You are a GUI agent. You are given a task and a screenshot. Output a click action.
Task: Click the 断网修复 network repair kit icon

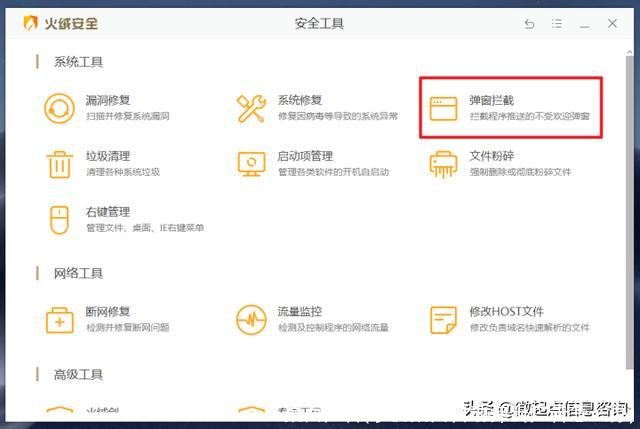(59, 319)
